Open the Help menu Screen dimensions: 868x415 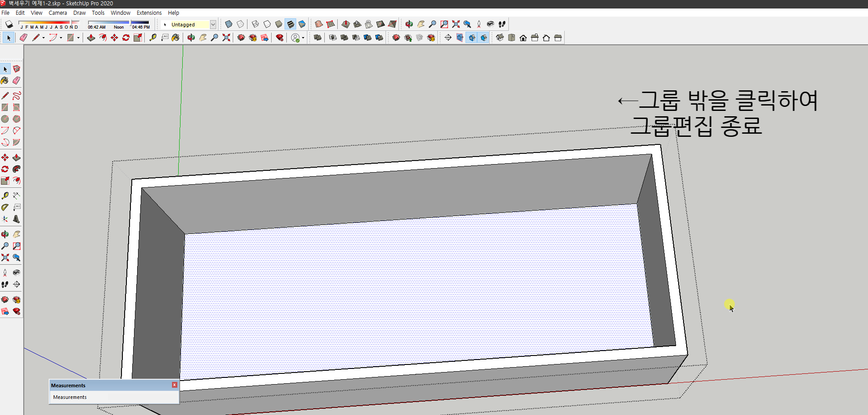click(x=173, y=13)
